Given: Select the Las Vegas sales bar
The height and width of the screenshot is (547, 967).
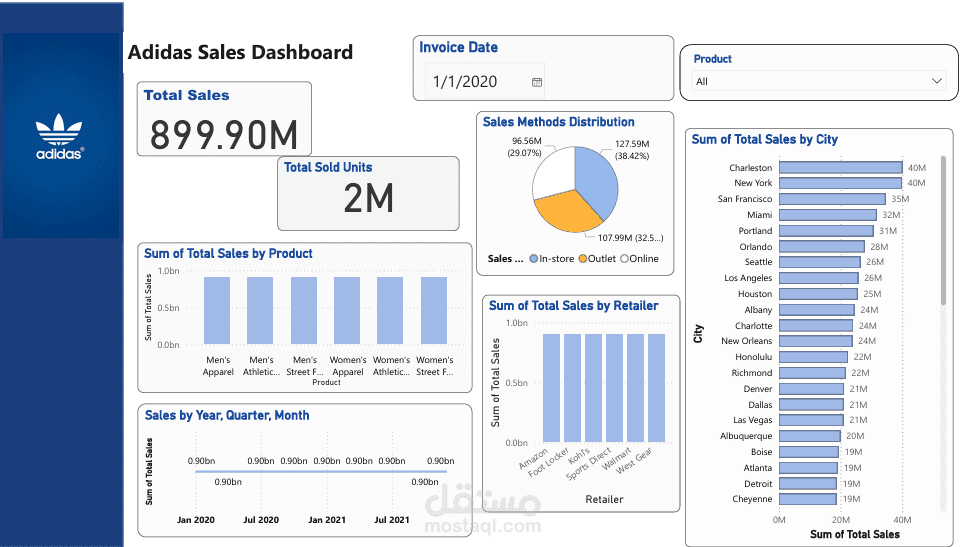Looking at the screenshot, I should (x=811, y=420).
